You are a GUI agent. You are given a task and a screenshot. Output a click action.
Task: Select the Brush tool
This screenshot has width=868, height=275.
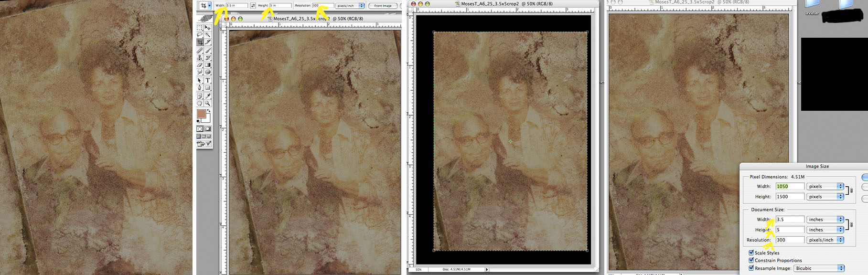pyautogui.click(x=208, y=50)
